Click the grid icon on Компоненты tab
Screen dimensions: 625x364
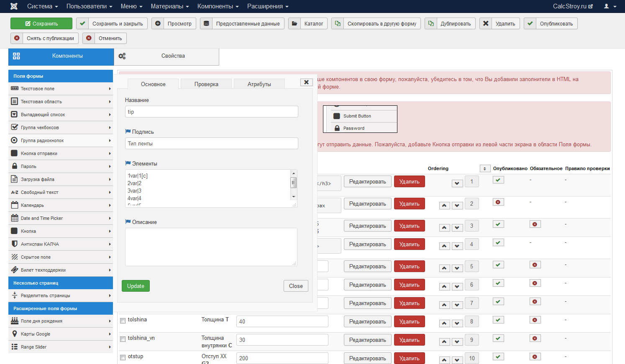tap(16, 56)
